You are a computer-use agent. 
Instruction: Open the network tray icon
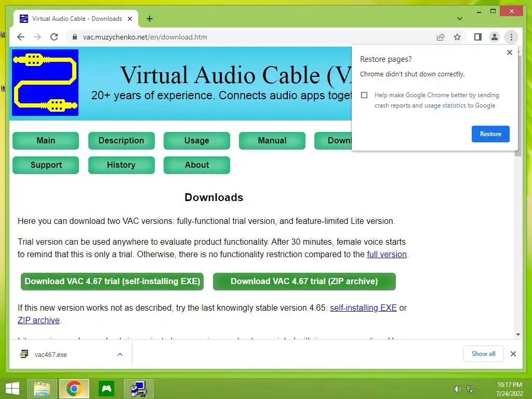tap(471, 389)
